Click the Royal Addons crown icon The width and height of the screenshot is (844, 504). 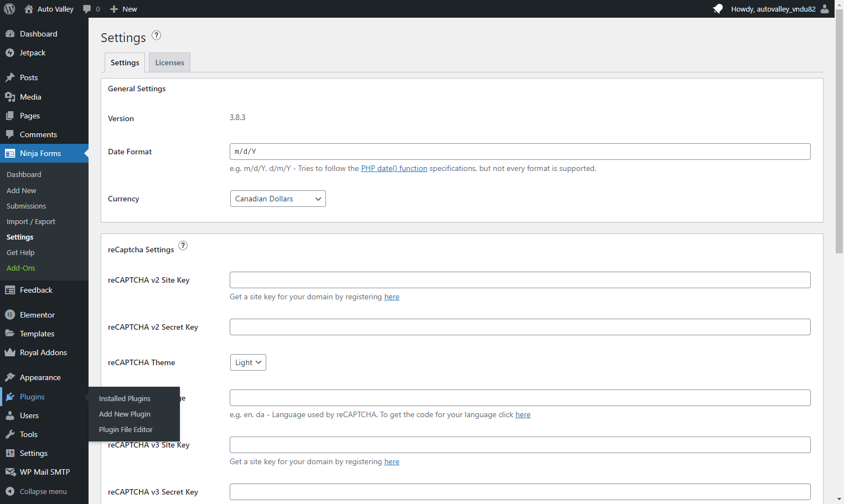pos(10,352)
